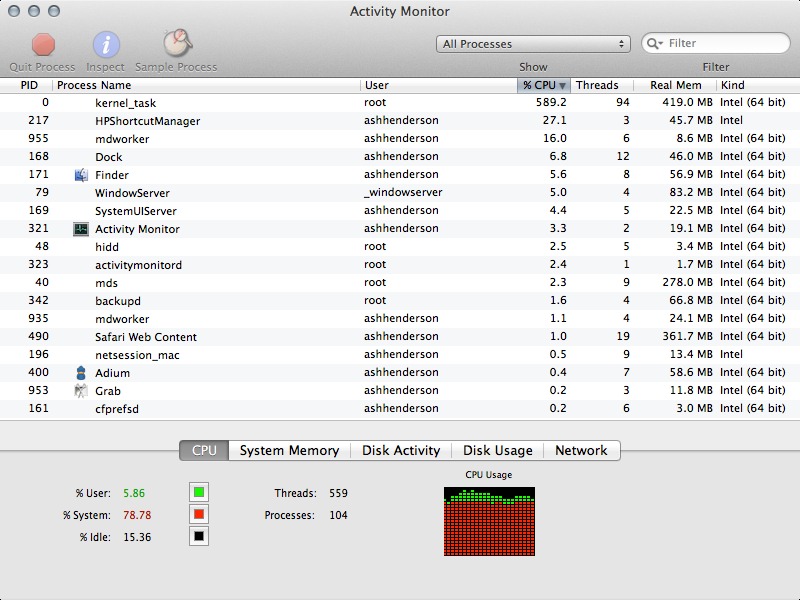Select the netsession_mac process
Image resolution: width=800 pixels, height=600 pixels.
tap(400, 355)
